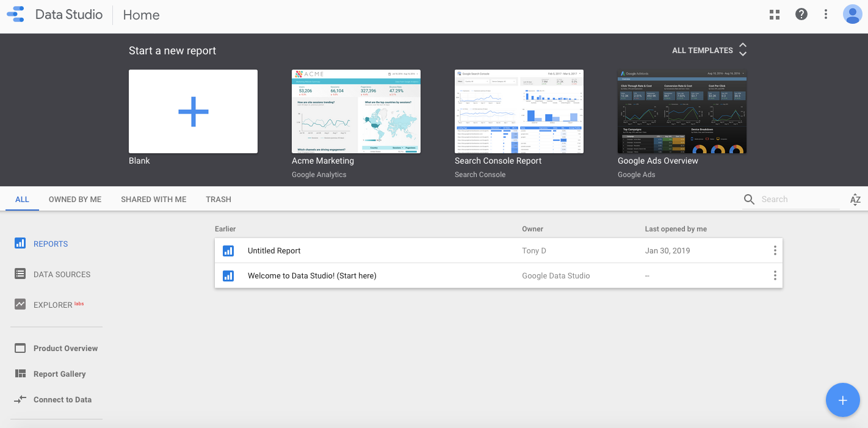Screen dimensions: 868x428
Task: Click the Acme Marketing template title
Action: coord(323,161)
